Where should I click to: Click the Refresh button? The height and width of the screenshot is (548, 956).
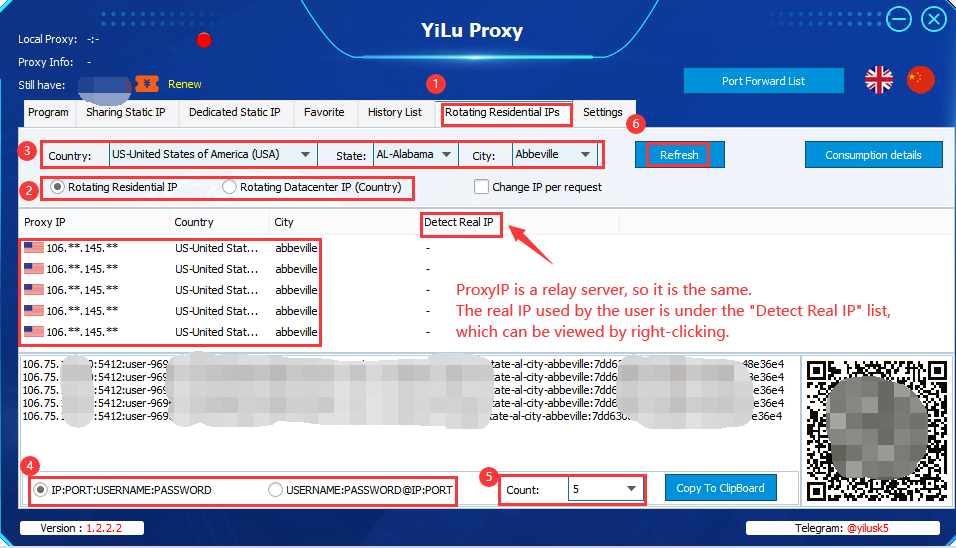tap(679, 155)
